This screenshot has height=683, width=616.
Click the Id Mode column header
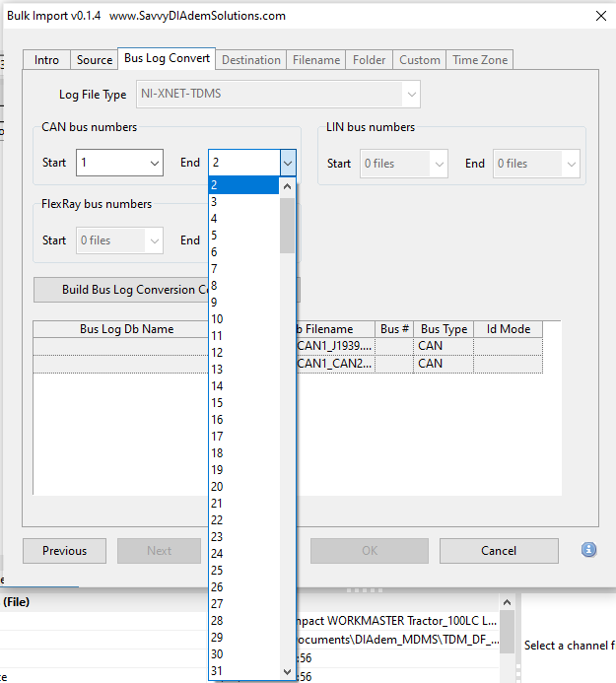(508, 329)
